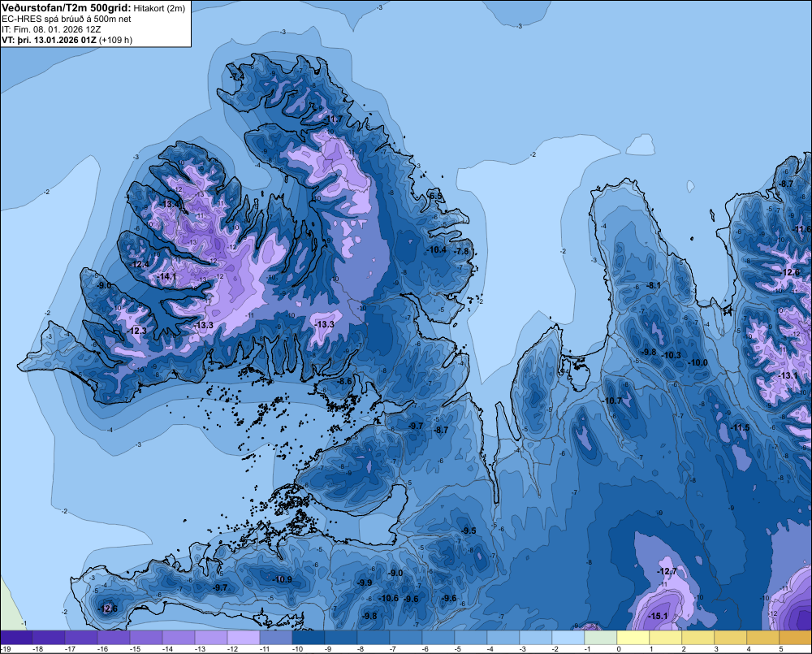Click the forecast offset '(+109 h)'

coord(116,40)
